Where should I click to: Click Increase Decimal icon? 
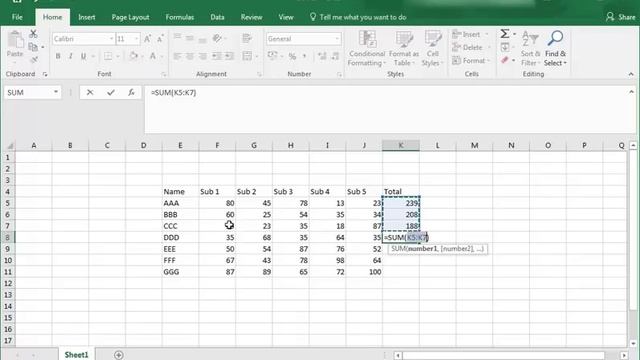click(322, 56)
